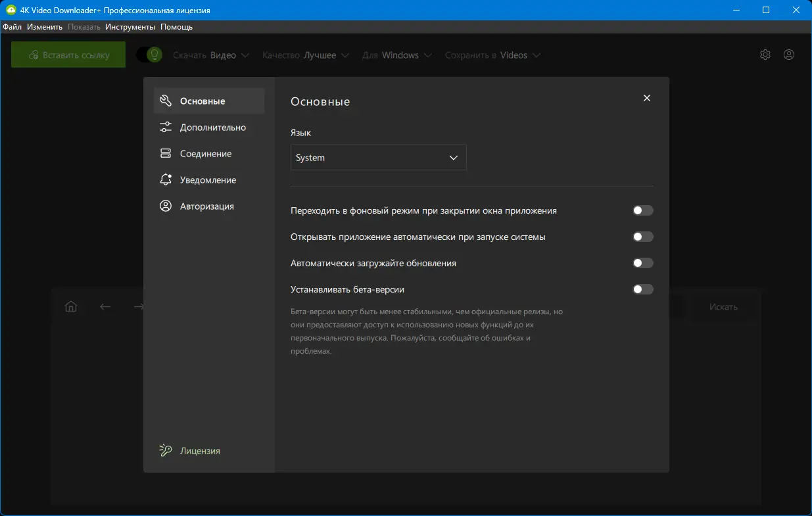Click the browser home icon
This screenshot has height=516, width=812.
[71, 307]
